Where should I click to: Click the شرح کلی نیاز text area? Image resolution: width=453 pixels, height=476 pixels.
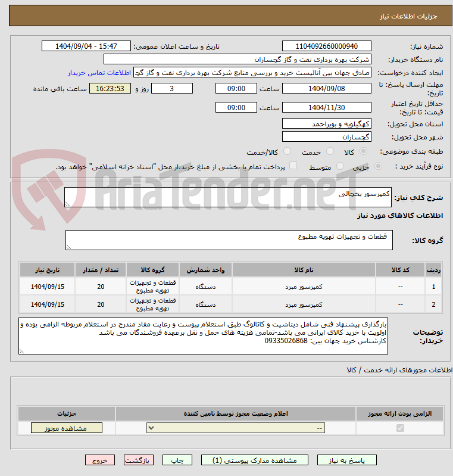click(x=228, y=197)
